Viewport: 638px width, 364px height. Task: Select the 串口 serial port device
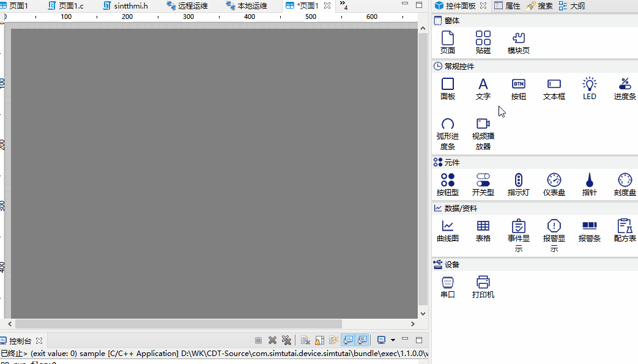tap(448, 286)
